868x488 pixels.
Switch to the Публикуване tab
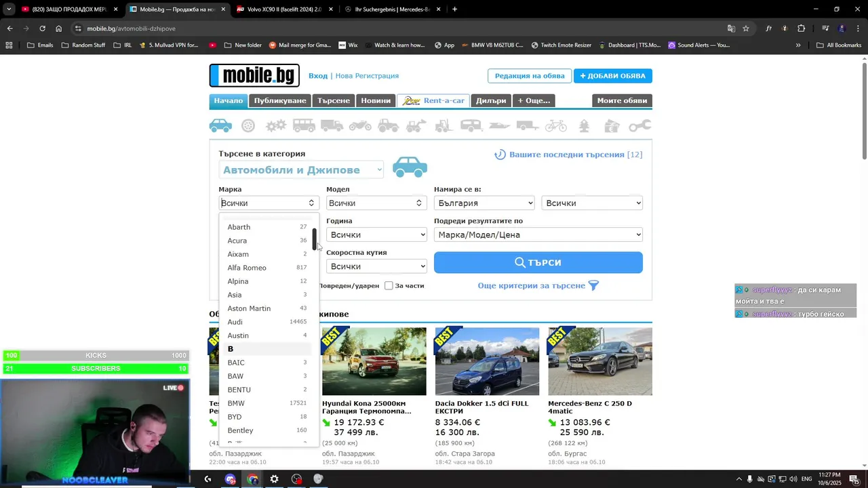pos(280,101)
